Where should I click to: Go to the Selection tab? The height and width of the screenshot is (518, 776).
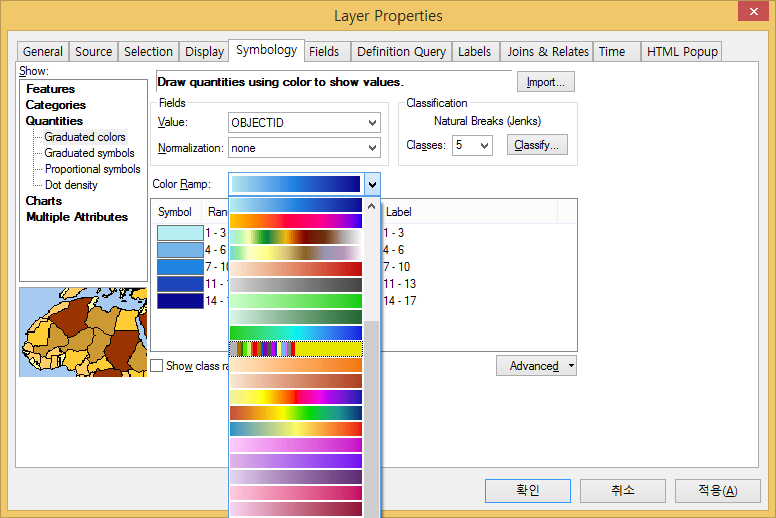148,51
